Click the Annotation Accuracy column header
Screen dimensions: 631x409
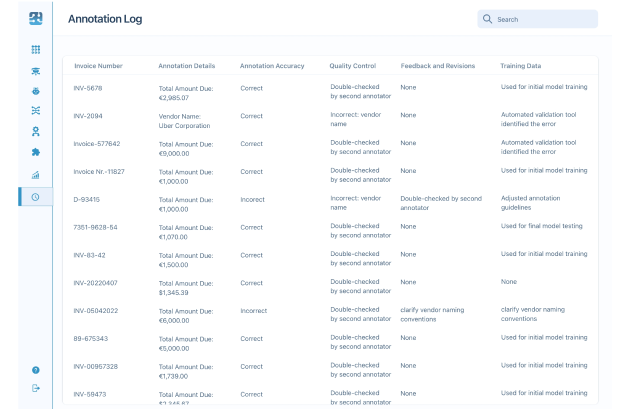[x=272, y=66]
